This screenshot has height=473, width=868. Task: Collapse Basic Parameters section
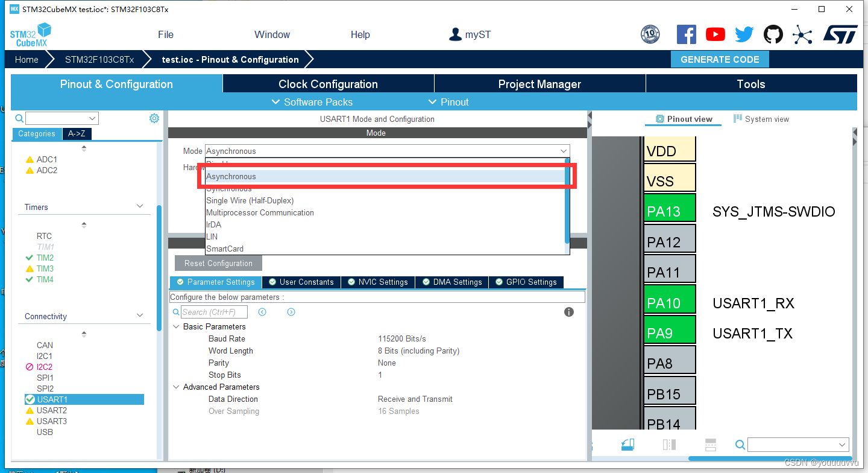click(176, 326)
